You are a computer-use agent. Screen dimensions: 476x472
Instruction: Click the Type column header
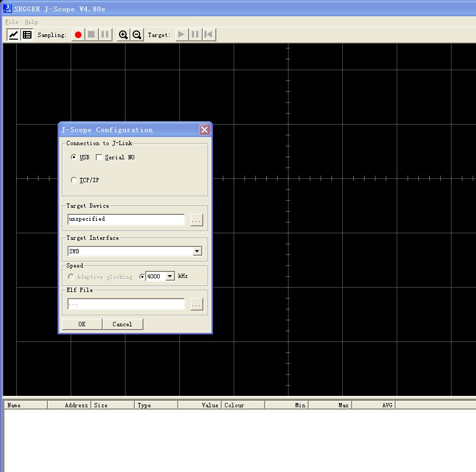click(x=156, y=405)
